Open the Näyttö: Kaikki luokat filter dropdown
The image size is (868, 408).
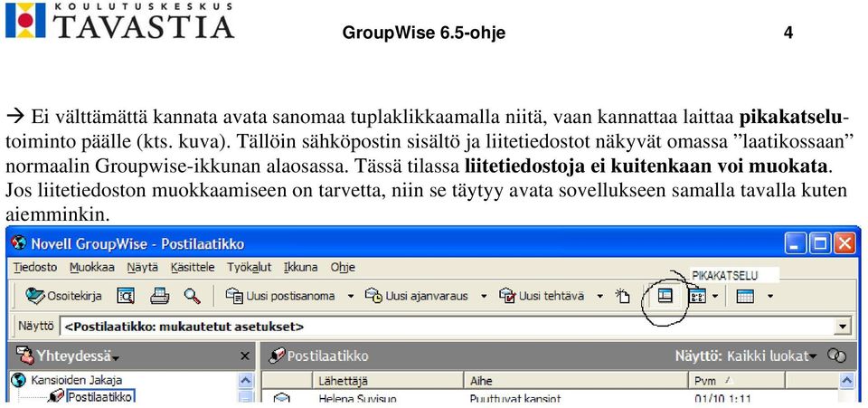coord(746,356)
